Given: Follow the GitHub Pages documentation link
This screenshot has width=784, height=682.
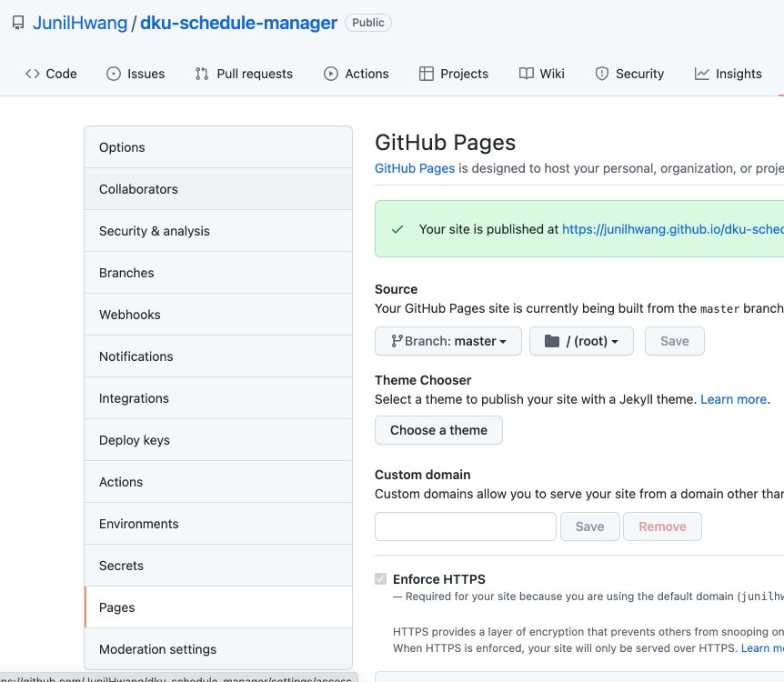Looking at the screenshot, I should pos(415,168).
